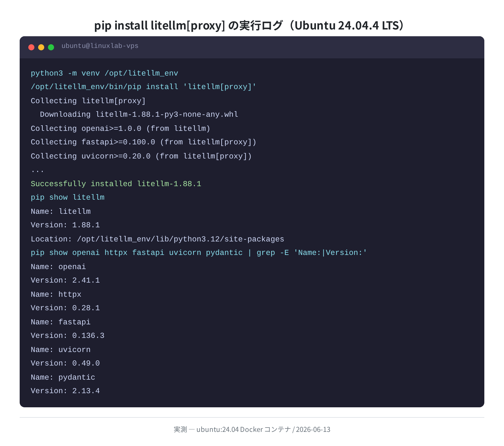
Task: Click the 'Name: litellm' line
Action: (x=61, y=212)
